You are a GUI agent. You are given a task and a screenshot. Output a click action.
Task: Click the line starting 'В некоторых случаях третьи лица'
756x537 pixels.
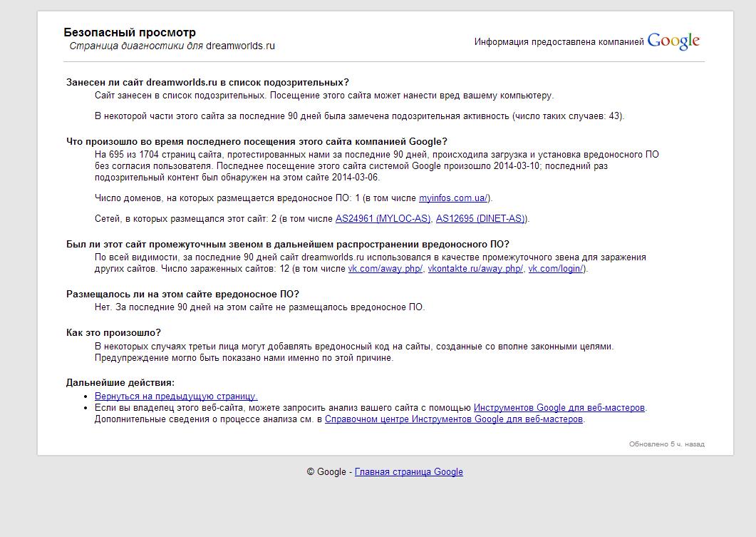pos(354,347)
